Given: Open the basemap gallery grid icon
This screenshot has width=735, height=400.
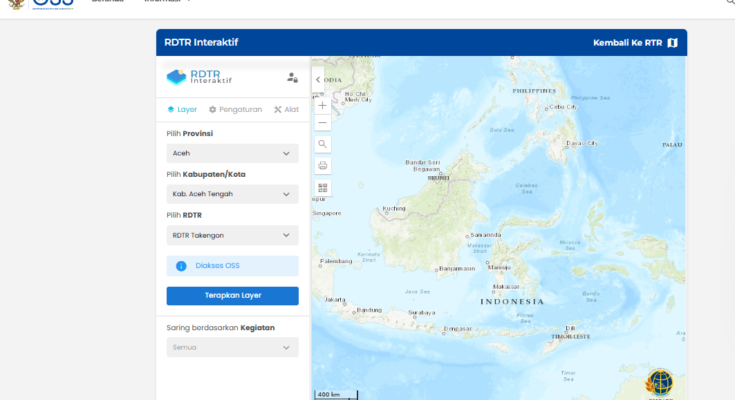Looking at the screenshot, I should (322, 188).
